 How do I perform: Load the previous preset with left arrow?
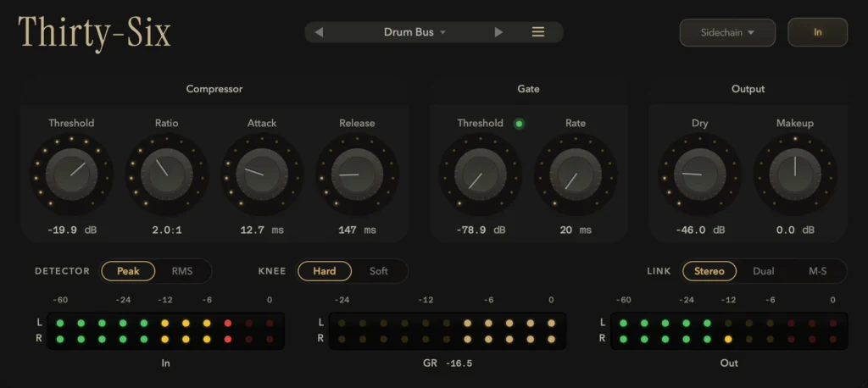(x=319, y=32)
